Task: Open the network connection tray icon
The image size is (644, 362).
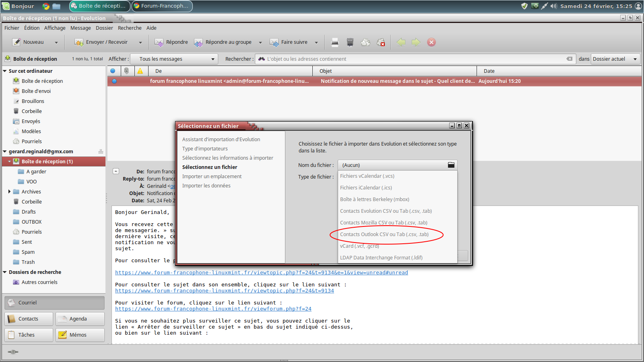Action: 545,6
